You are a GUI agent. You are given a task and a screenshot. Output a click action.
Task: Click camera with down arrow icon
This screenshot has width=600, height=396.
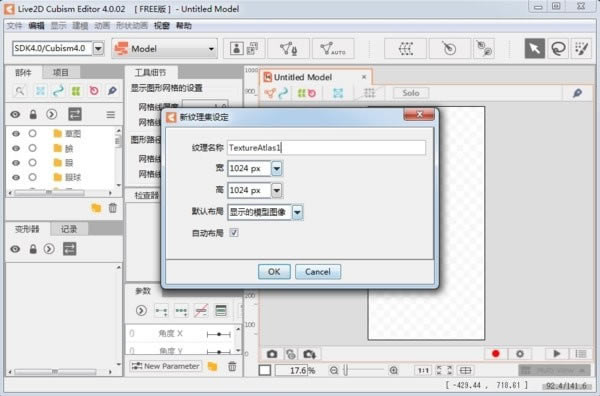point(309,354)
